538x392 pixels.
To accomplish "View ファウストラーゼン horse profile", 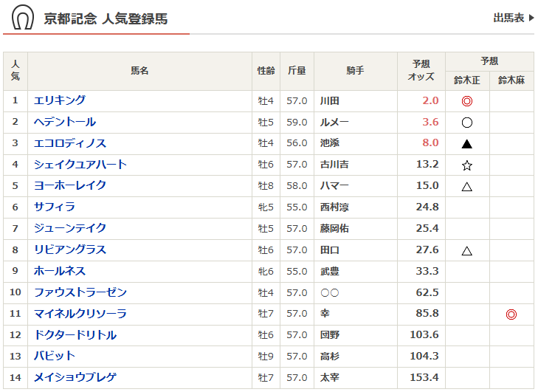I will [80, 293].
